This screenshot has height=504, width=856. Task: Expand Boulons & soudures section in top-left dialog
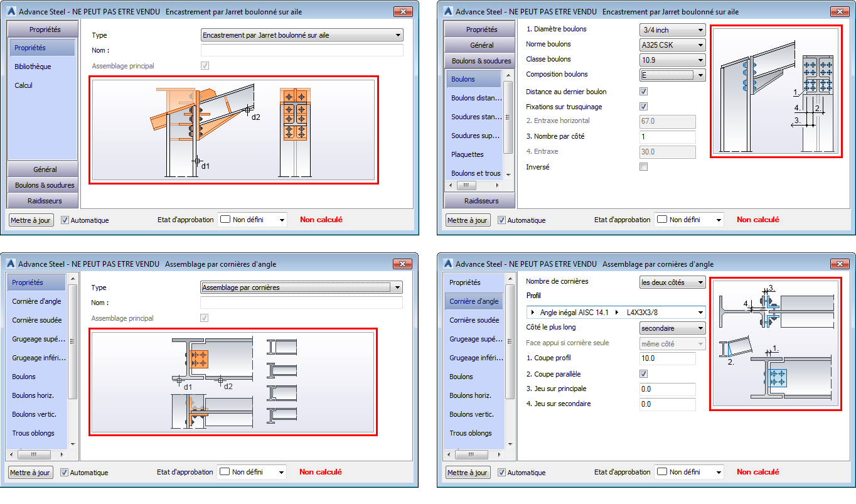(x=43, y=185)
